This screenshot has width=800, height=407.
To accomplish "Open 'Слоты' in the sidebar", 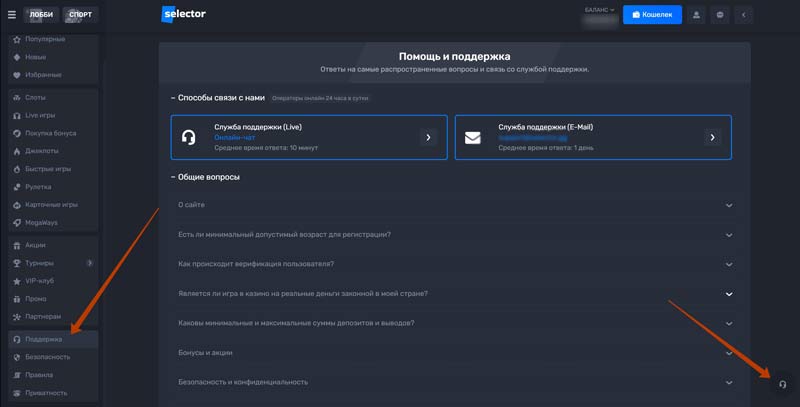I will click(x=35, y=97).
